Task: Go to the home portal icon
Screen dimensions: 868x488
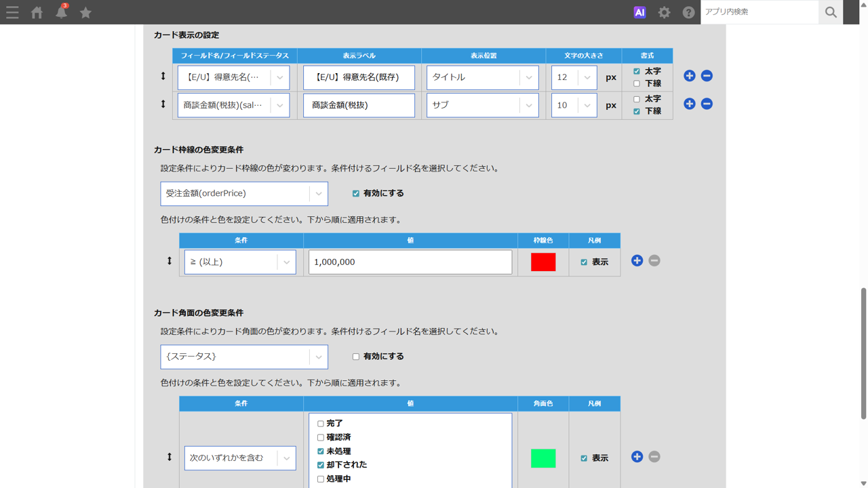Action: [37, 12]
